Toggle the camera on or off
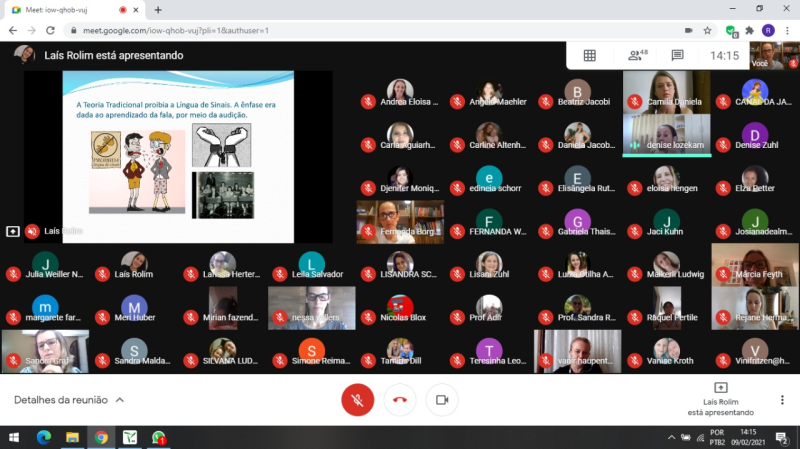800x449 pixels. [442, 400]
